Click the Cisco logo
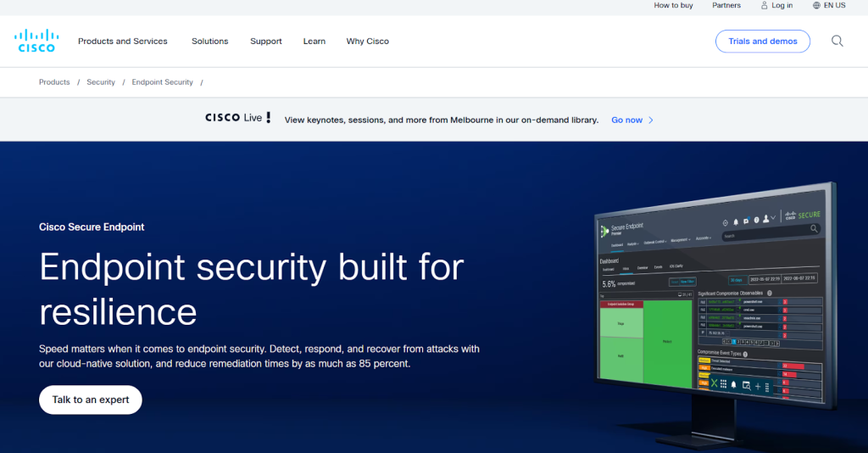 click(36, 41)
